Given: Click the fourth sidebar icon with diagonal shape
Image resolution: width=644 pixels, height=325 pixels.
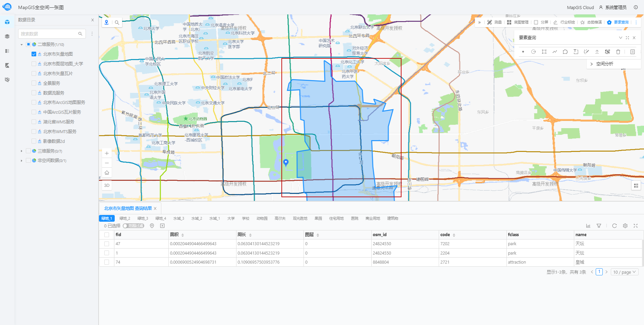Looking at the screenshot, I should [x=7, y=65].
